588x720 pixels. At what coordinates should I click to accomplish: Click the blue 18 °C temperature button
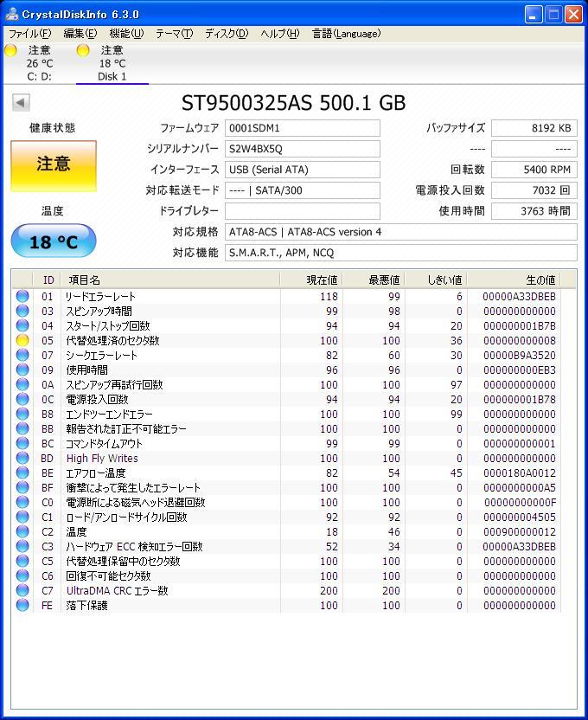(54, 241)
